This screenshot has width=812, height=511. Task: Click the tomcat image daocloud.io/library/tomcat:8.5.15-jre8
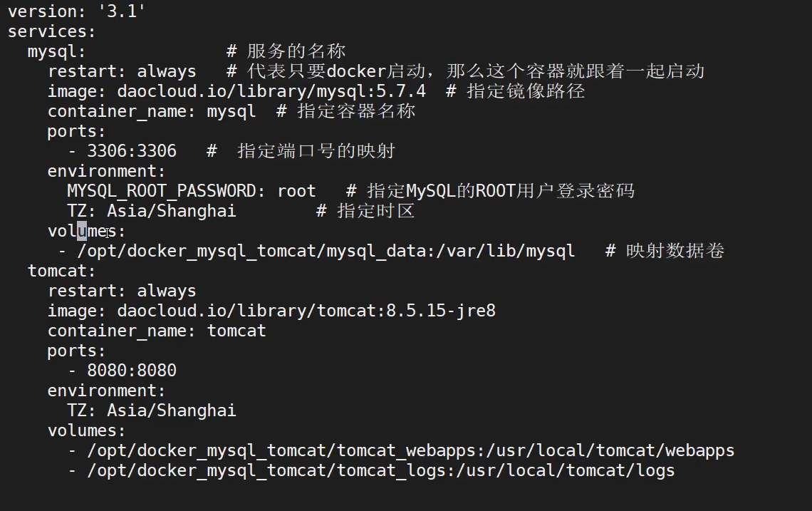click(x=306, y=311)
